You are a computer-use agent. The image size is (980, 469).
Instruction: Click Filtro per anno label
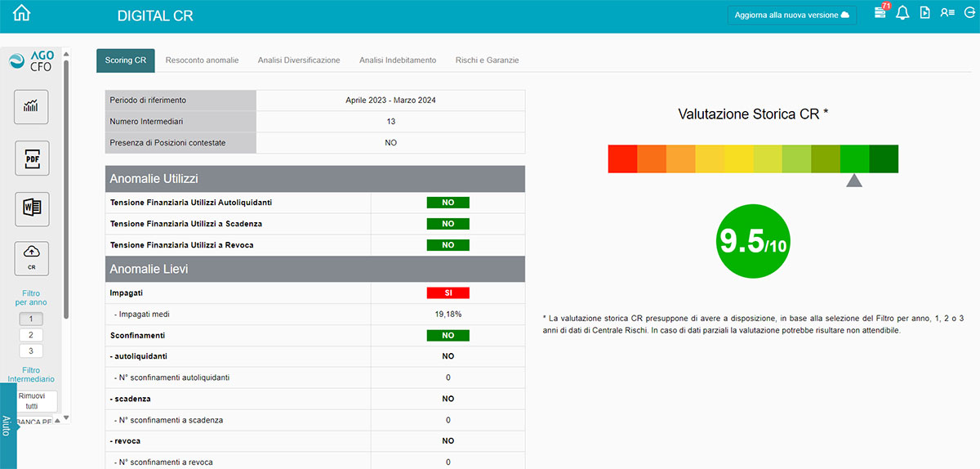pyautogui.click(x=31, y=297)
